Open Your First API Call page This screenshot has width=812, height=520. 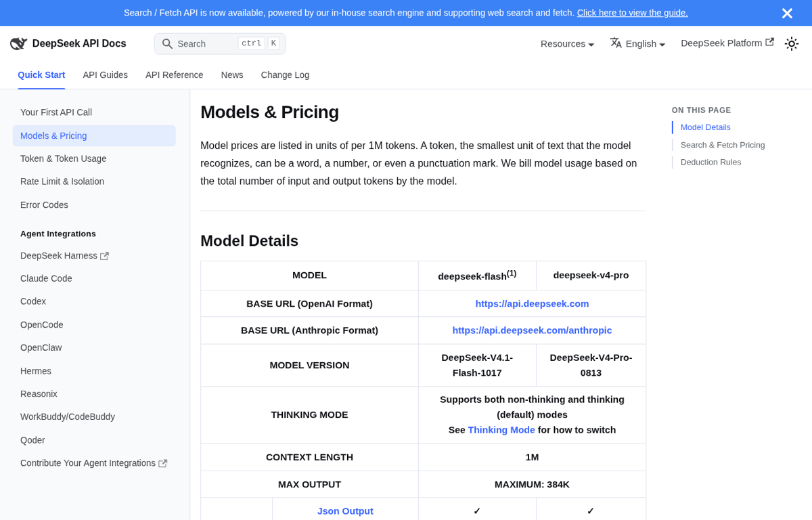click(x=94, y=112)
